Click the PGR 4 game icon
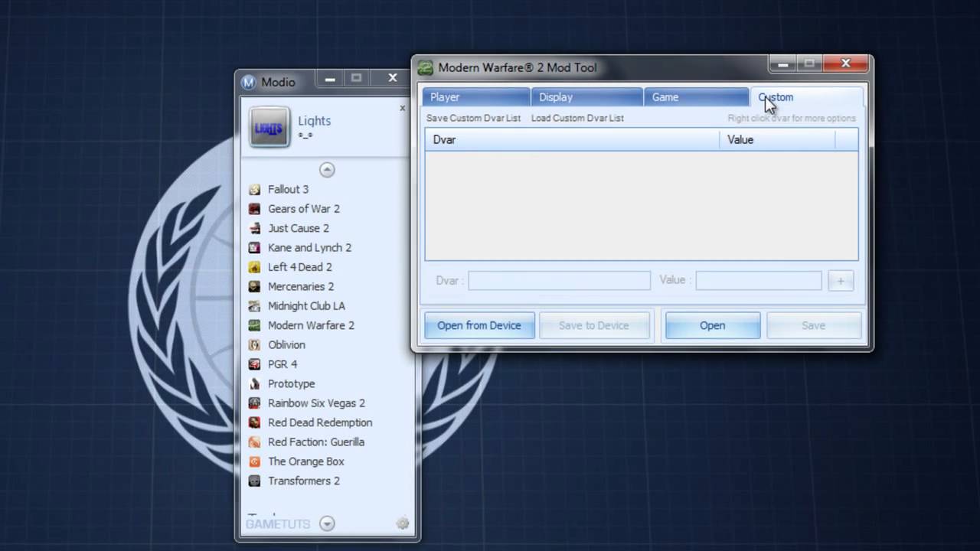This screenshot has width=980, height=551. pyautogui.click(x=254, y=364)
